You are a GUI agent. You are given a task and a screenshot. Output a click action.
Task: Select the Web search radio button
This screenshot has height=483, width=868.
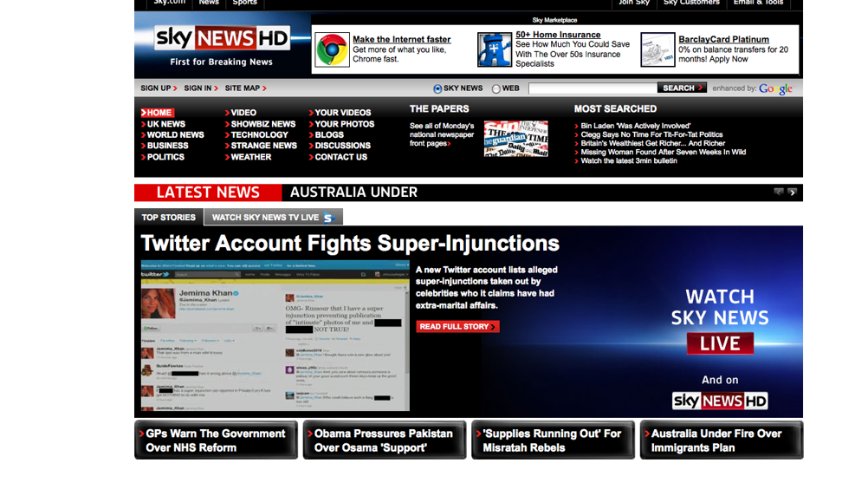point(496,88)
